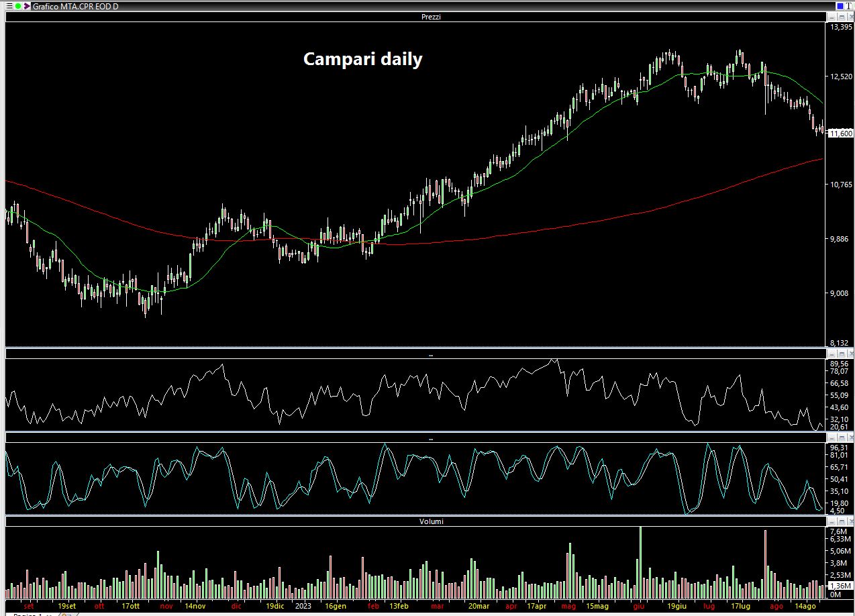The image size is (855, 616).
Task: Click the Volumi panel title
Action: 431,521
